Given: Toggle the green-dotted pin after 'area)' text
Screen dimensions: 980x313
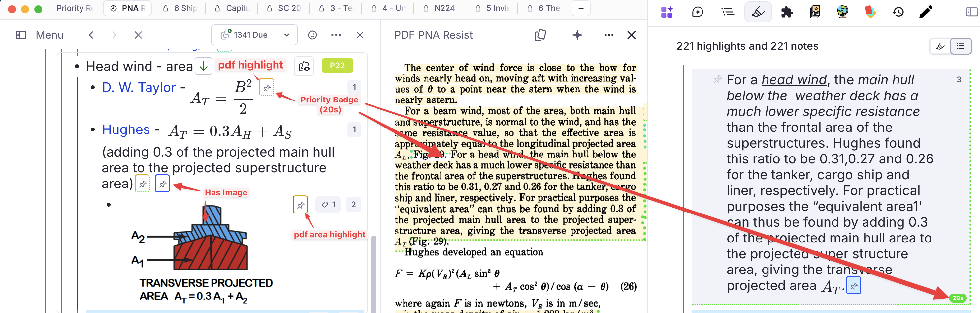Looking at the screenshot, I should click(x=142, y=184).
